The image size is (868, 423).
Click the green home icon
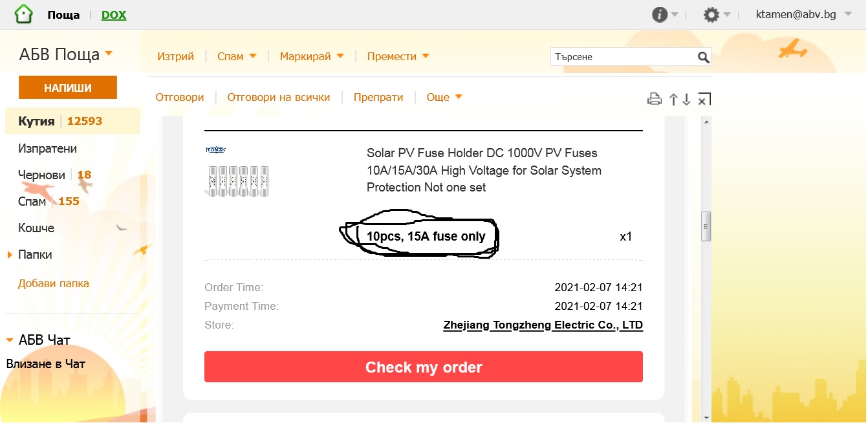pos(23,14)
